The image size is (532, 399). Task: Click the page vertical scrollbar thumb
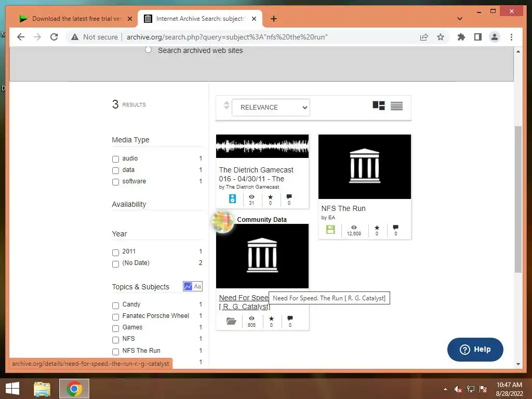(x=518, y=199)
